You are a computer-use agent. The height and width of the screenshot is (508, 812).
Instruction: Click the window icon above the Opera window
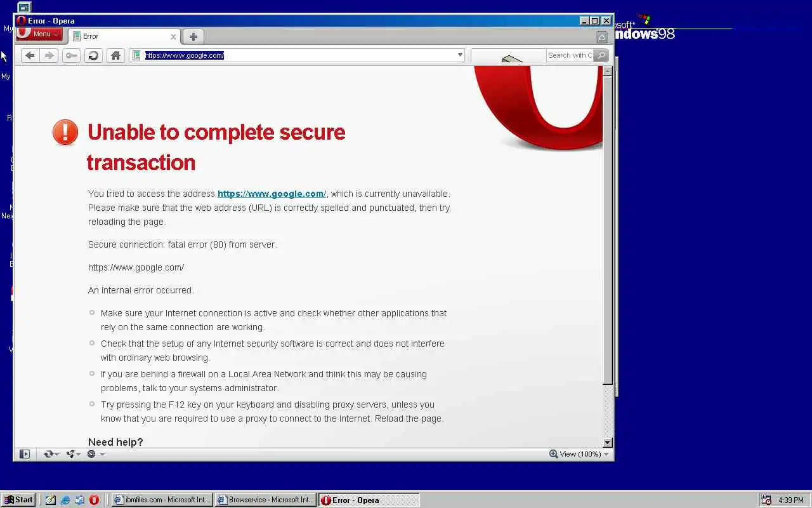click(x=23, y=8)
